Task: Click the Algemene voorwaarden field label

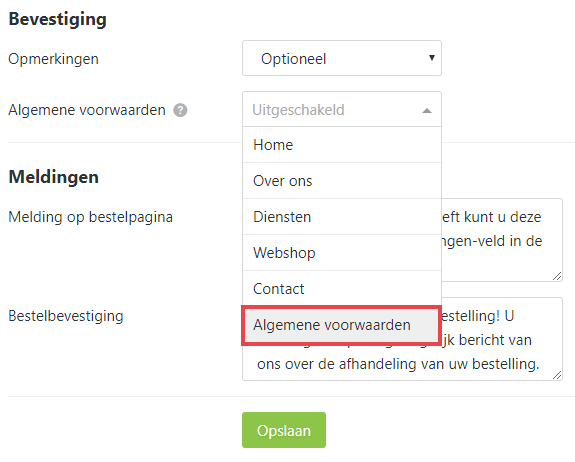Action: click(x=87, y=110)
